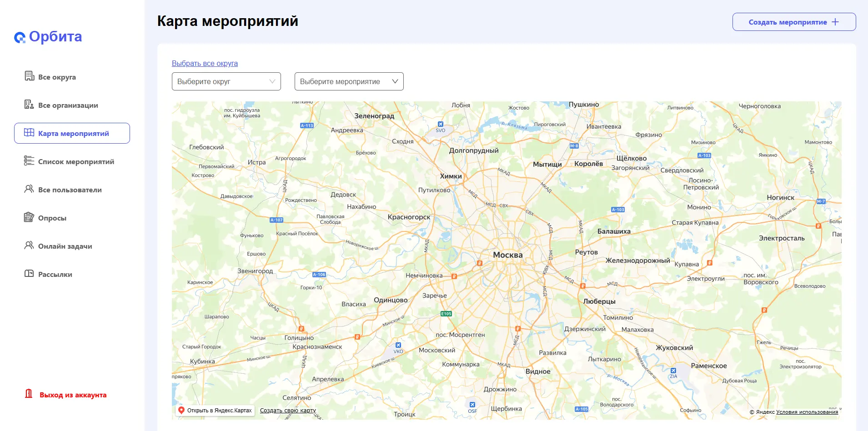The image size is (868, 431).
Task: Click the M-8 highway badge on map
Action: tap(574, 146)
